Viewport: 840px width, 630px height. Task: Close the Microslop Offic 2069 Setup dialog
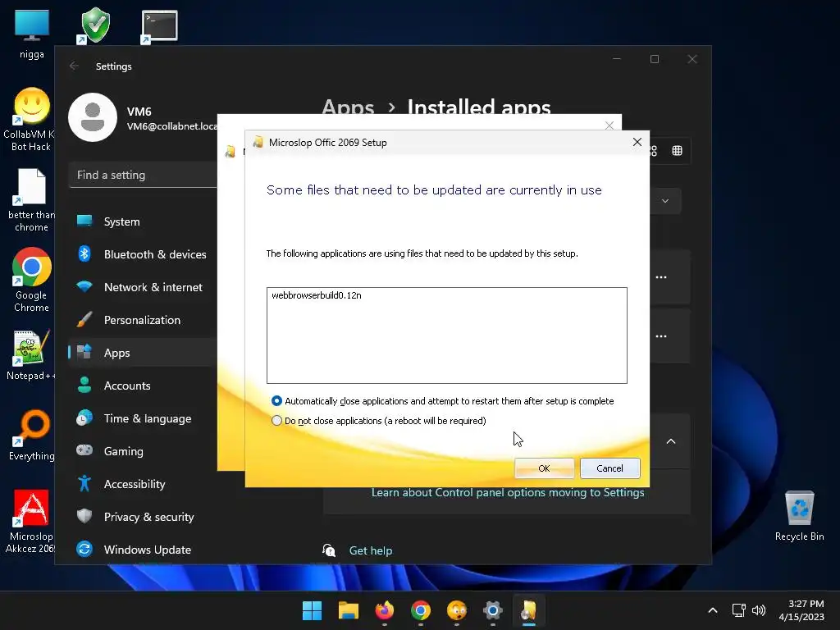pos(637,142)
